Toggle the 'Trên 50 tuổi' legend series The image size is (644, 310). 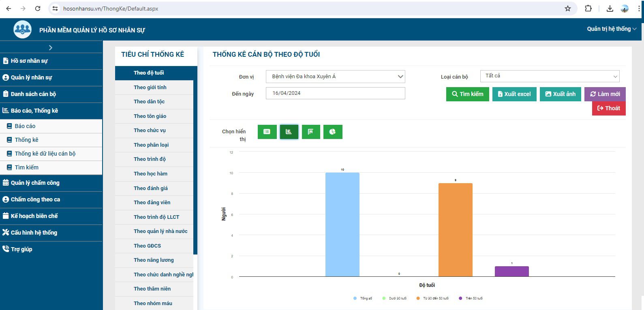[x=471, y=298]
